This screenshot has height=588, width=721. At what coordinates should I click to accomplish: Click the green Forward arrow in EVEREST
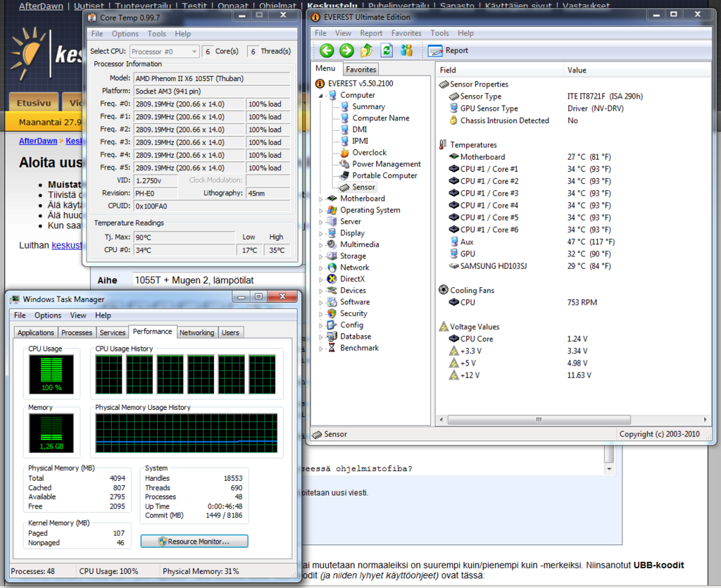click(x=346, y=50)
